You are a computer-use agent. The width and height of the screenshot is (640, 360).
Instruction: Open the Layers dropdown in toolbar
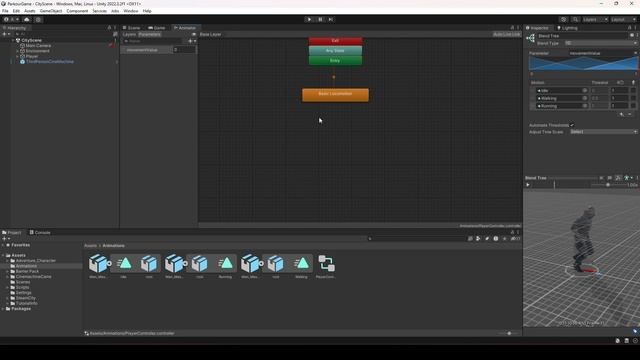click(x=595, y=19)
